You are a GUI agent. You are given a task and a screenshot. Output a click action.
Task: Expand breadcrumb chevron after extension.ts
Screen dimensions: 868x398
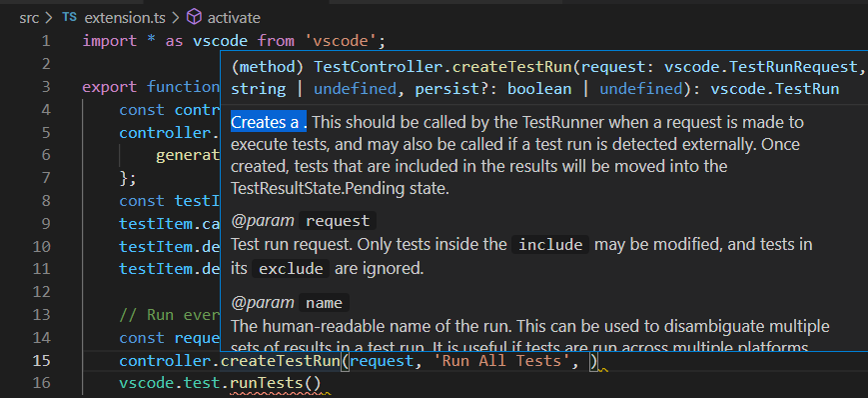[176, 18]
